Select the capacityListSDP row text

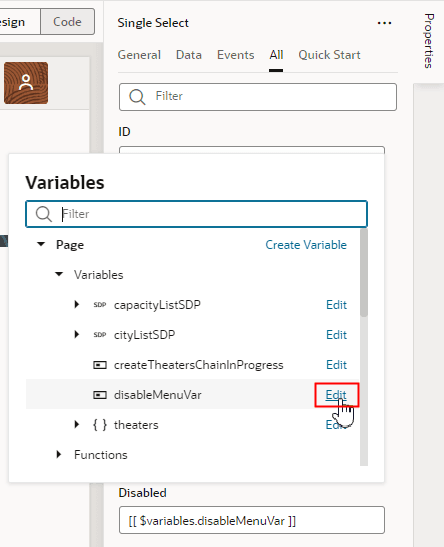click(157, 305)
